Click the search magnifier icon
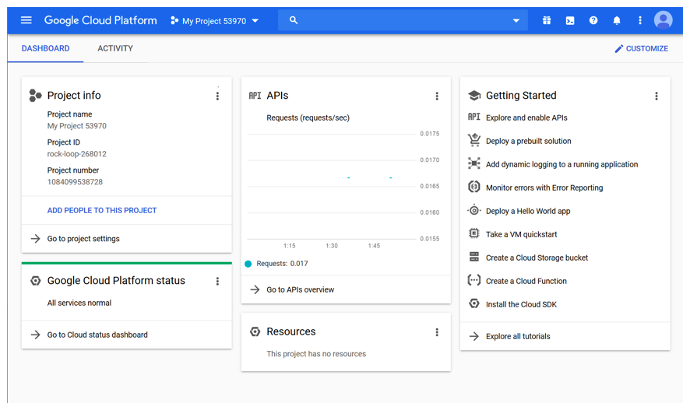Viewport: 692px width, 409px height. tap(293, 20)
